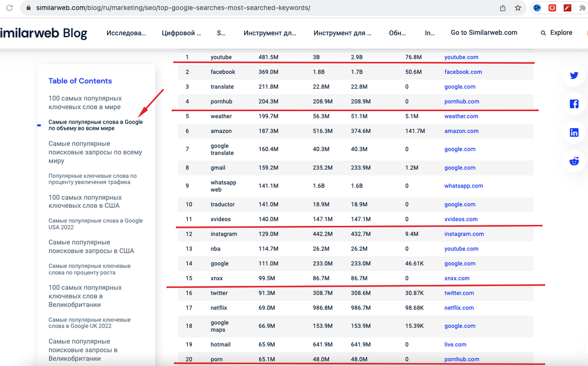Screen dimensions: 588x366
Task: Open the 'Цифровой ...' navigation menu
Action: [181, 33]
